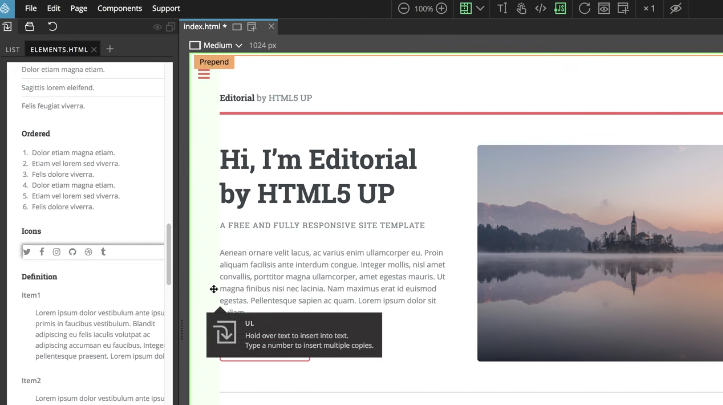This screenshot has width=723, height=405.
Task: Click the new view icon on the index.html tab
Action: point(252,27)
